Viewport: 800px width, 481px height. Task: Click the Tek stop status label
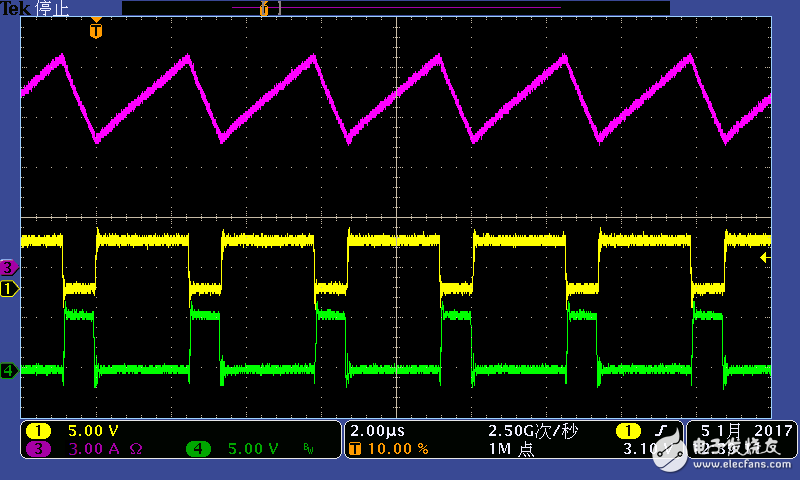coord(34,8)
